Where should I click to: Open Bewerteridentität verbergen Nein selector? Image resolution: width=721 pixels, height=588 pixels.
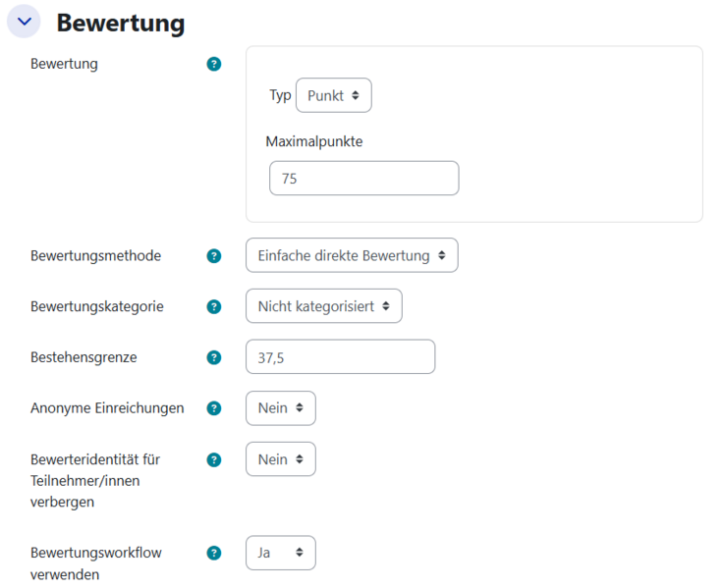point(280,459)
